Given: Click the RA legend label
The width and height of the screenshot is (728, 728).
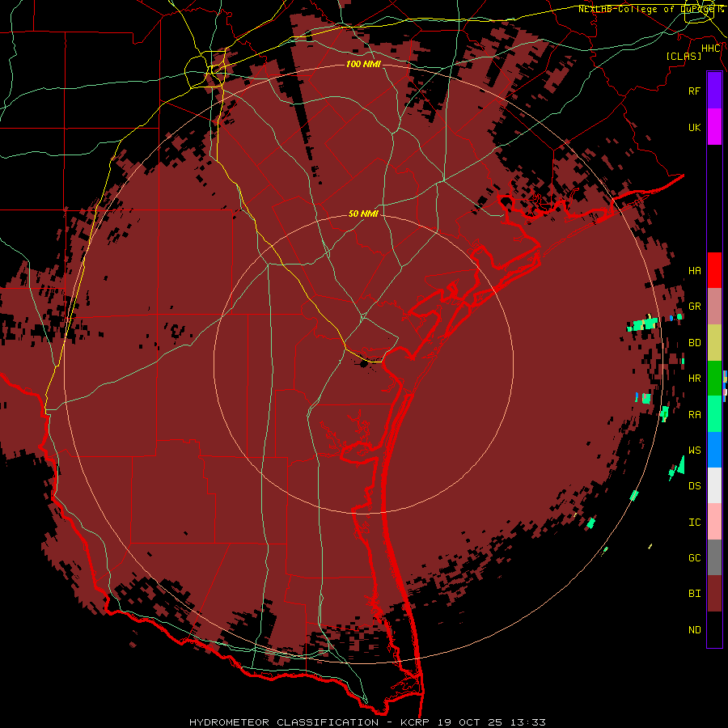Looking at the screenshot, I should click(694, 415).
